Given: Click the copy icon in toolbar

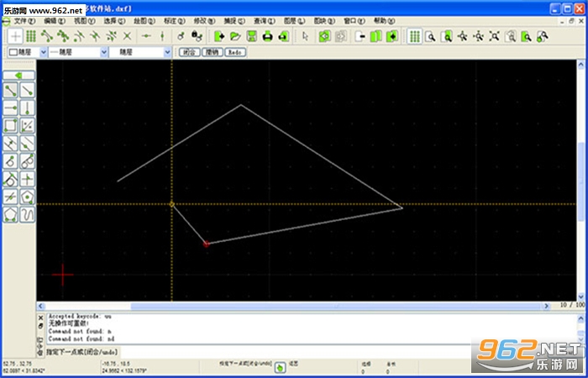Looking at the screenshot, I should coord(375,36).
